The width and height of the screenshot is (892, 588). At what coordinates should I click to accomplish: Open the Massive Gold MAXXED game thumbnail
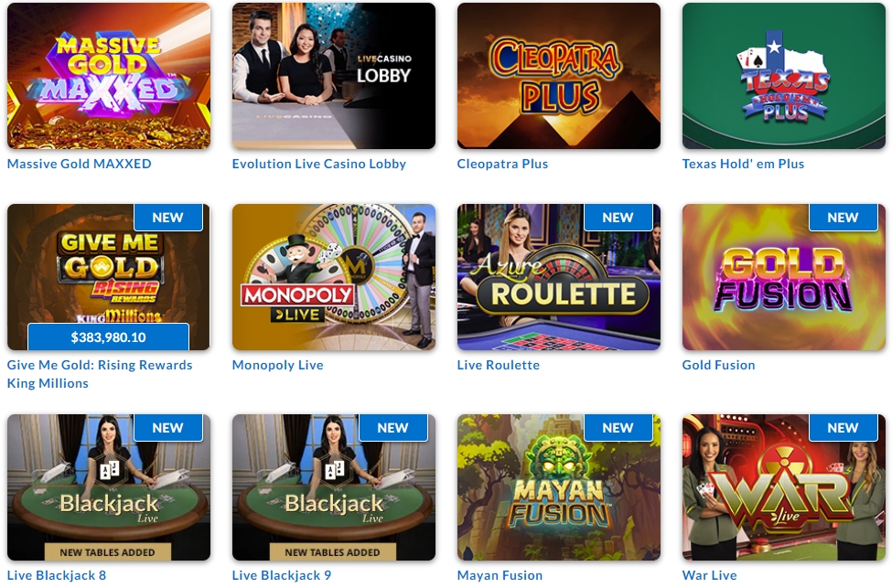tap(109, 76)
